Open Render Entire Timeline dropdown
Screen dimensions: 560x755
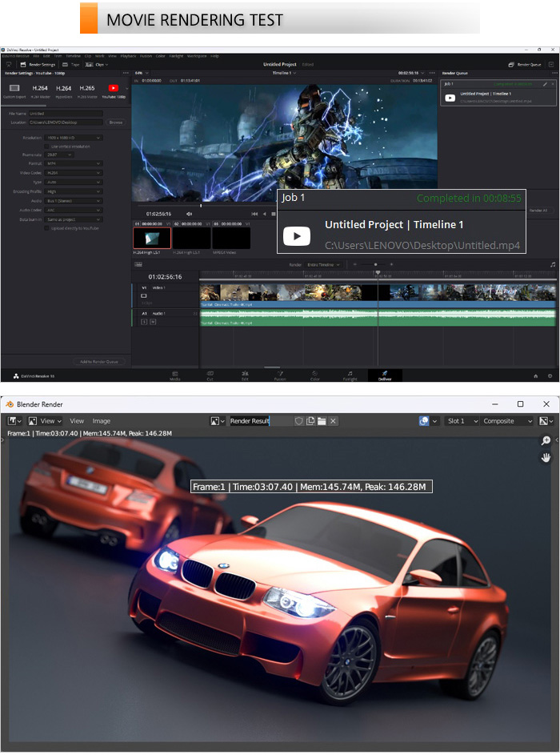coord(323,264)
